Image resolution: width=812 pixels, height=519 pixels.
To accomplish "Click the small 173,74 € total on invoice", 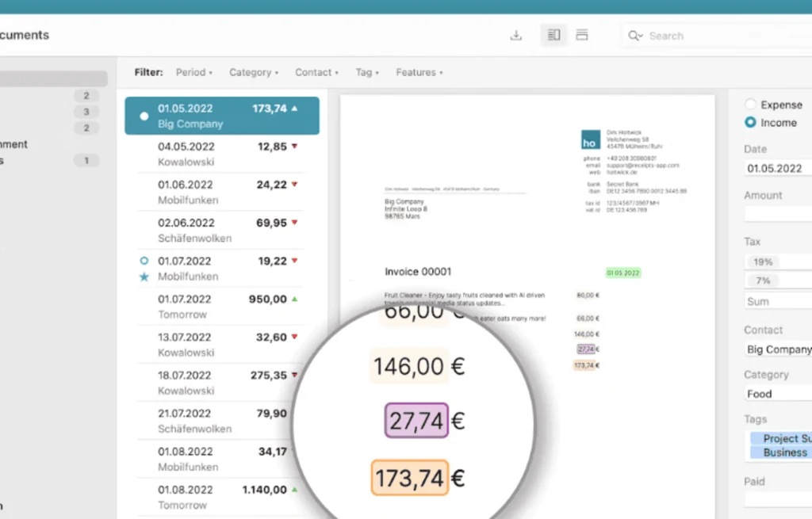I will [586, 365].
